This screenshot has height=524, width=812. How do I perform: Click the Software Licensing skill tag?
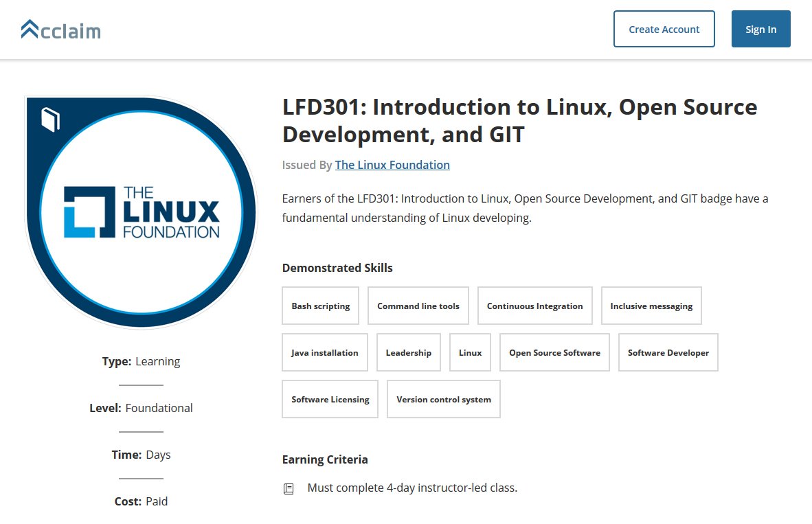click(330, 399)
